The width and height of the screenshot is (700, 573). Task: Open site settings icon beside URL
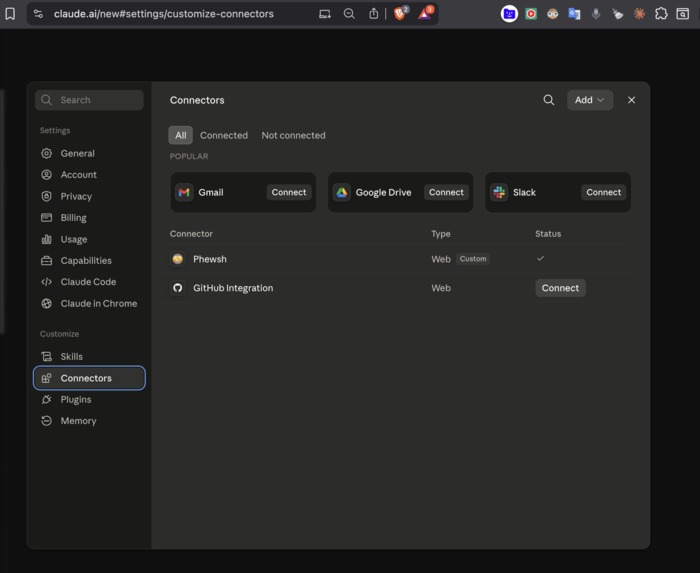(x=38, y=14)
